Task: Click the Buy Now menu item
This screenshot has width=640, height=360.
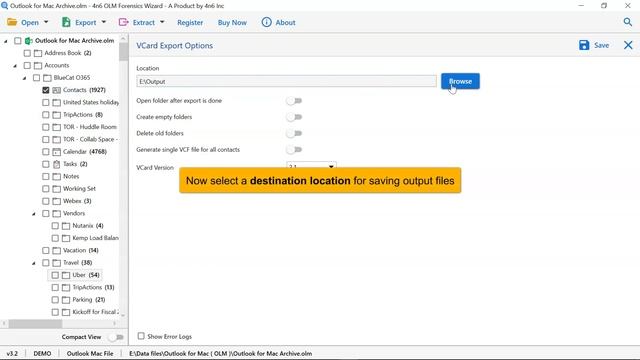Action: click(x=232, y=22)
